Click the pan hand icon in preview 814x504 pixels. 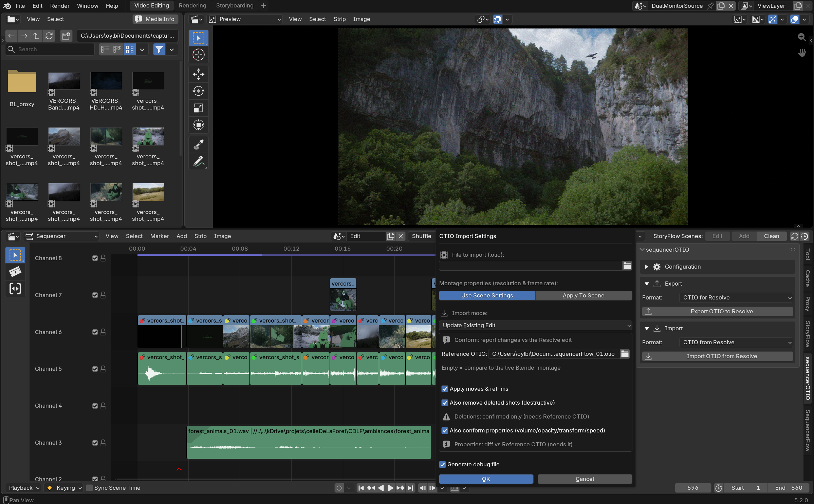pos(802,53)
